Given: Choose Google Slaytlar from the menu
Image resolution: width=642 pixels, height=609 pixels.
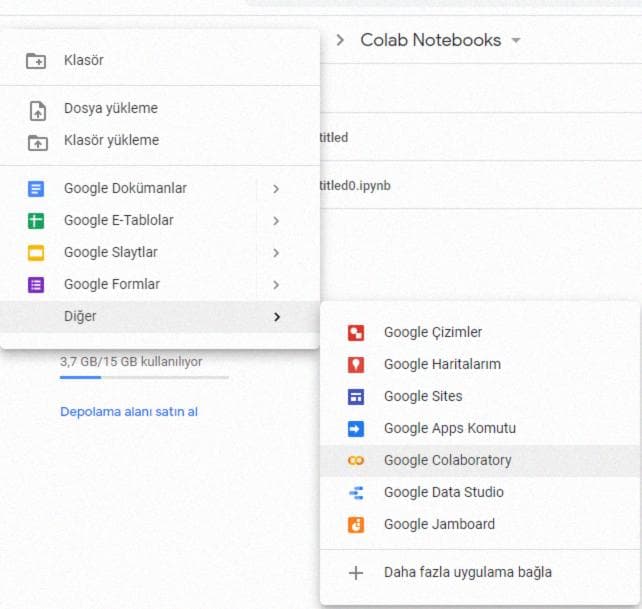Looking at the screenshot, I should [x=160, y=253].
